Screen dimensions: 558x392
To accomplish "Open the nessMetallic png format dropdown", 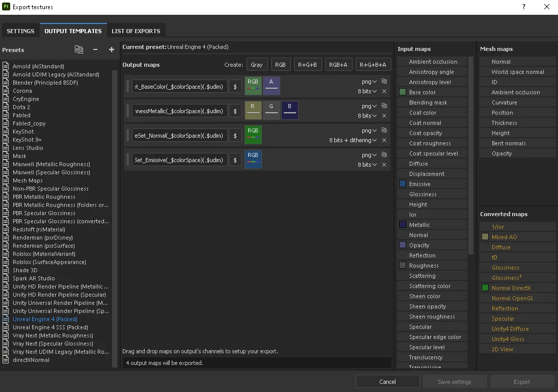I will [x=369, y=106].
